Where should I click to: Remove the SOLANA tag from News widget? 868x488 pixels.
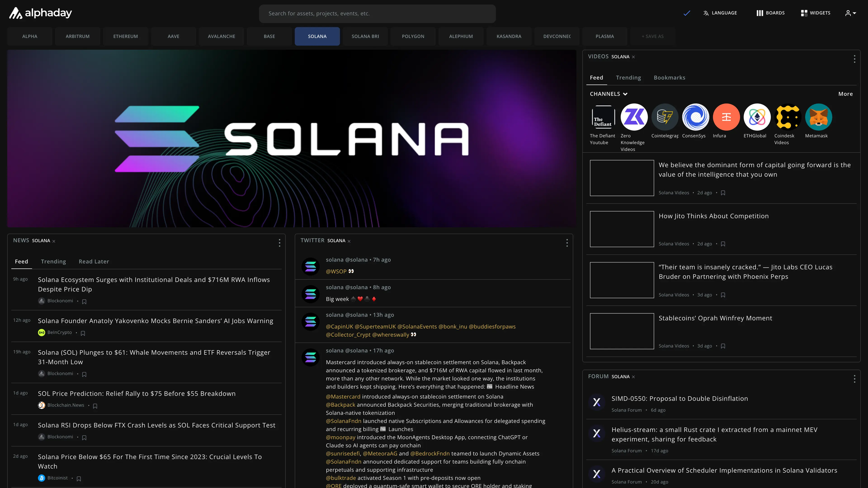pyautogui.click(x=54, y=241)
